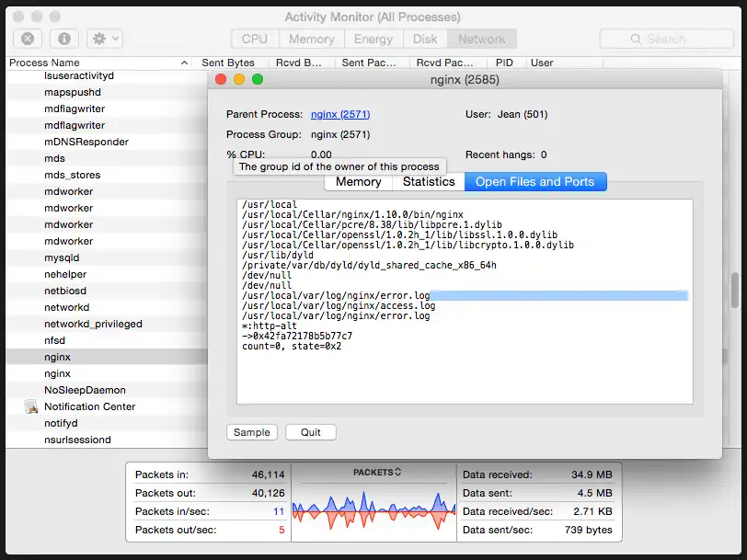Click the Notification Center app icon
This screenshot has width=747, height=560.
(31, 406)
